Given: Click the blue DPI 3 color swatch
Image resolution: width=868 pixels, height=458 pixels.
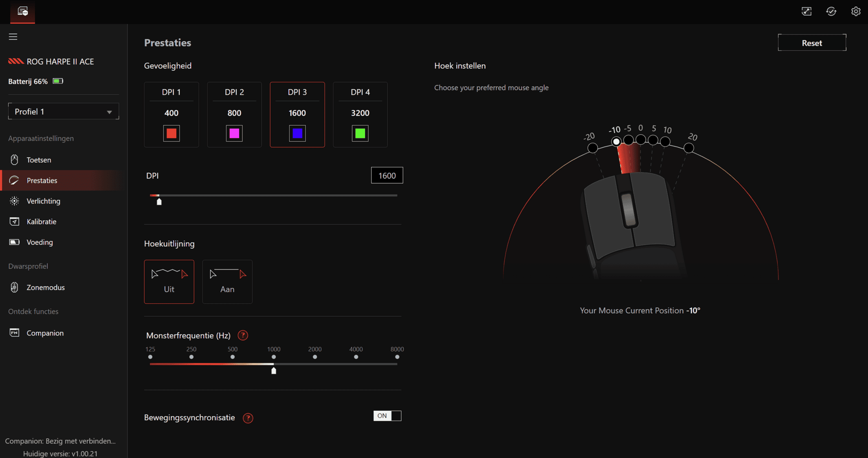Looking at the screenshot, I should coord(297,133).
